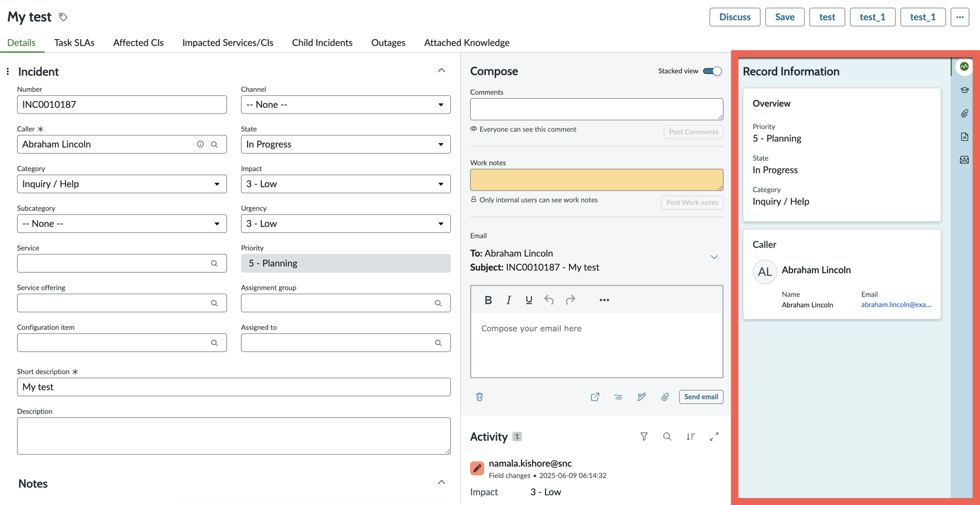Click the test button
This screenshot has width=980, height=505.
click(827, 17)
